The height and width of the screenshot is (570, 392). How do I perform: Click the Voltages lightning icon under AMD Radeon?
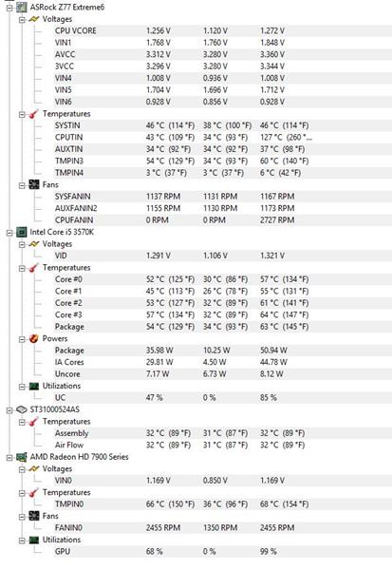[x=34, y=469]
